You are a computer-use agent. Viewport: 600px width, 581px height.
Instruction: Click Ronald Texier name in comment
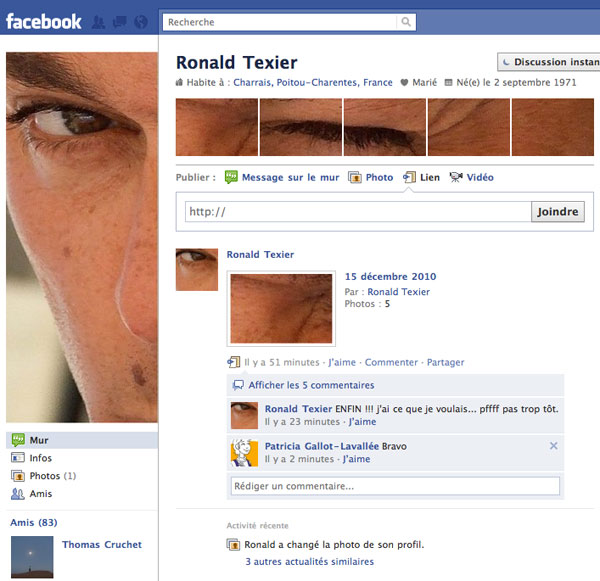(298, 409)
